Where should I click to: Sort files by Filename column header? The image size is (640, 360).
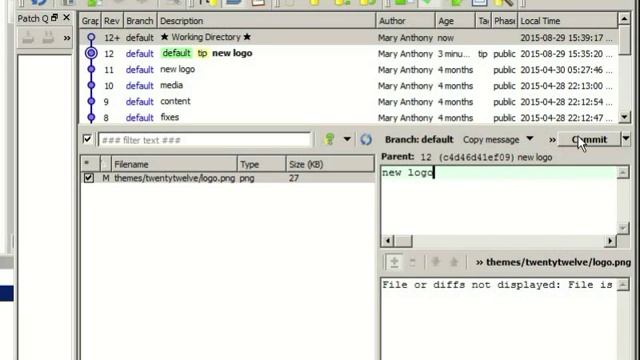tap(174, 164)
